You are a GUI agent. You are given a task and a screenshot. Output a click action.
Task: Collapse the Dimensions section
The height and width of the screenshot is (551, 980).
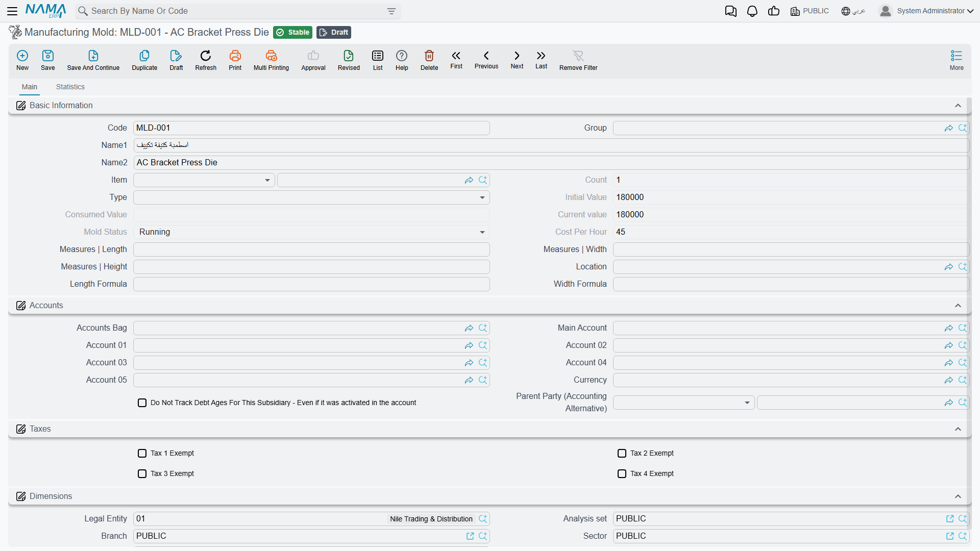coord(958,496)
